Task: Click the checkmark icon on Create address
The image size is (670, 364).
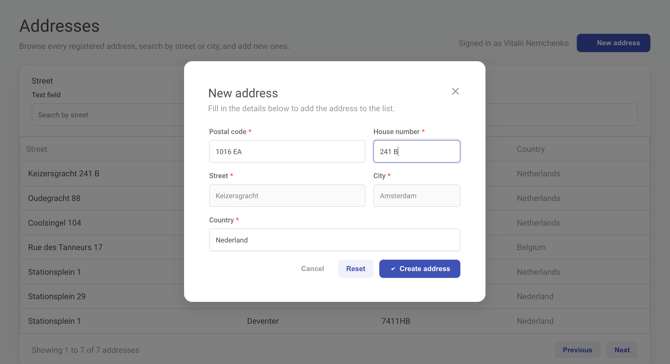Action: [x=393, y=269]
